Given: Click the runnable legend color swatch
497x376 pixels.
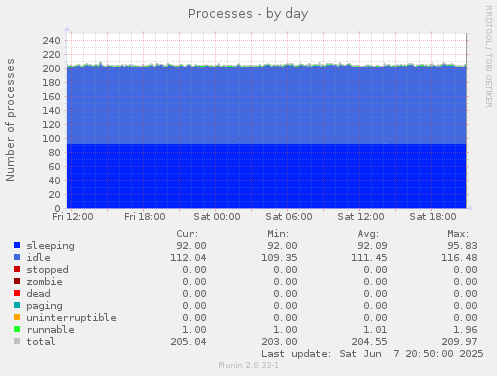Looking at the screenshot, I should [17, 329].
